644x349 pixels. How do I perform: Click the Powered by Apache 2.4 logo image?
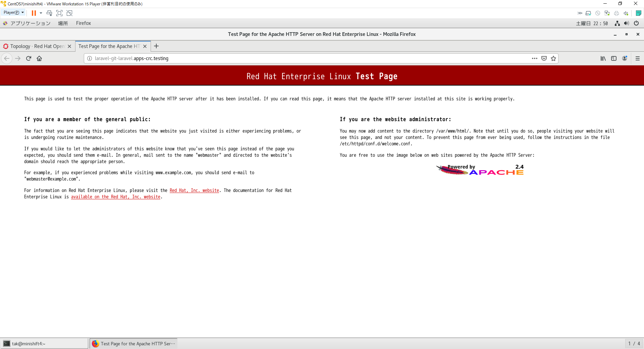[x=480, y=170]
